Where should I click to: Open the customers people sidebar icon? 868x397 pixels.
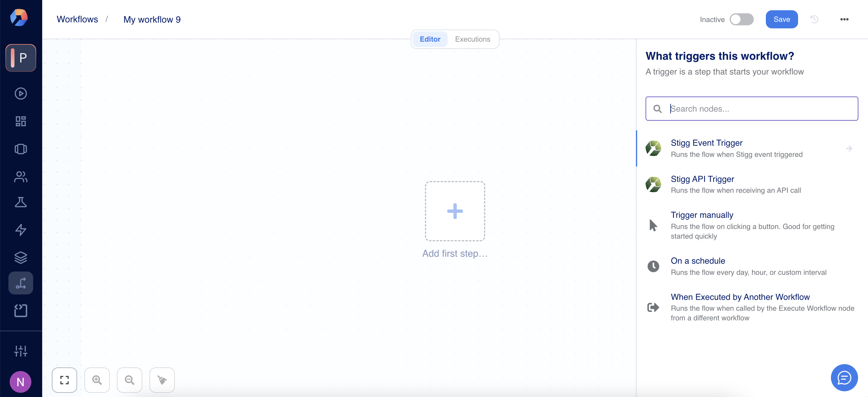20,177
